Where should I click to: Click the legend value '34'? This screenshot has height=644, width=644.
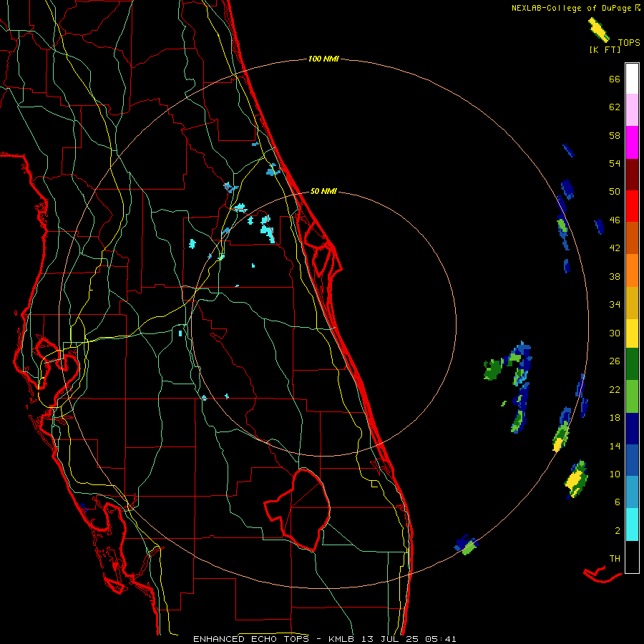point(615,305)
